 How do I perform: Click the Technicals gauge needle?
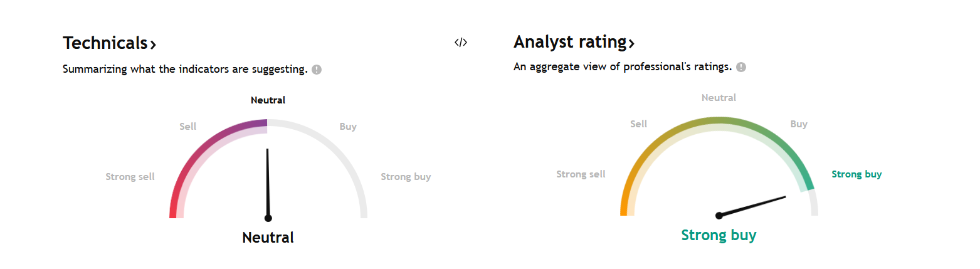[268, 183]
